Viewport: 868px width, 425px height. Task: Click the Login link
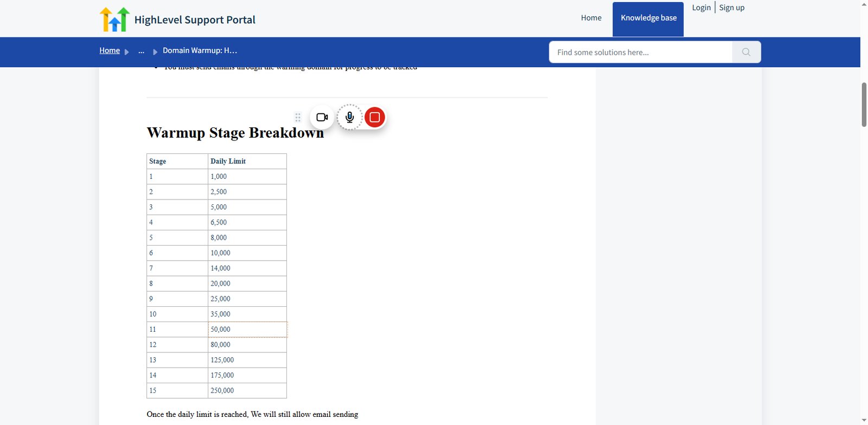click(701, 8)
